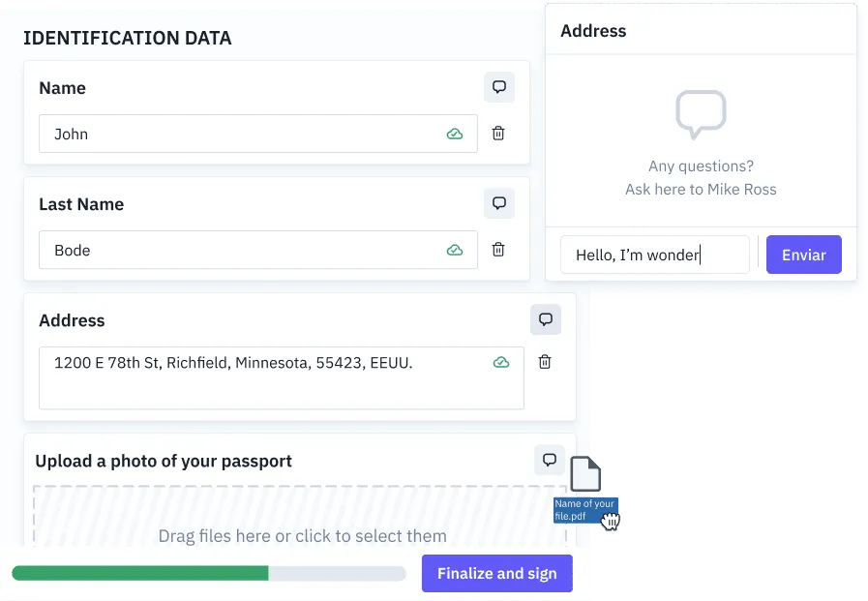
Task: Delete the Last Name field trash icon
Action: tap(498, 250)
